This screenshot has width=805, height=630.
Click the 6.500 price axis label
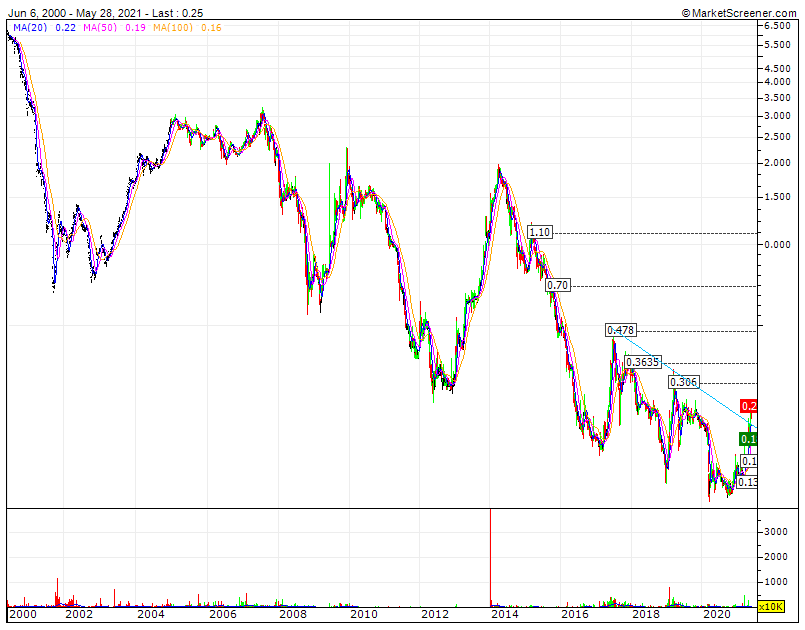pyautogui.click(x=777, y=26)
